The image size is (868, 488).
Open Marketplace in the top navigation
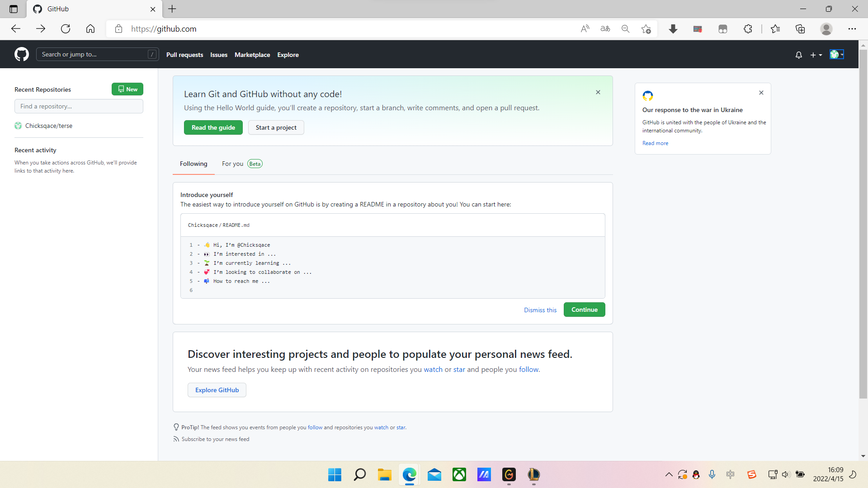pos(252,55)
